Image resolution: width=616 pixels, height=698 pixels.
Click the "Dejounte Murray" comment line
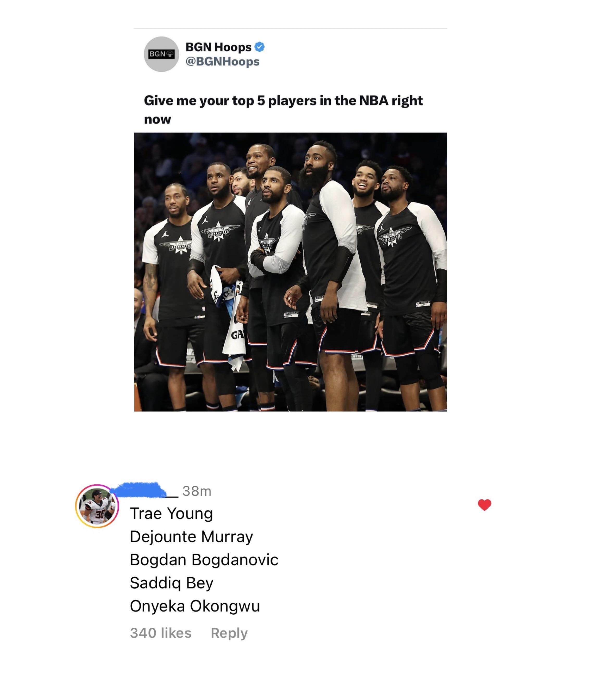pos(191,536)
